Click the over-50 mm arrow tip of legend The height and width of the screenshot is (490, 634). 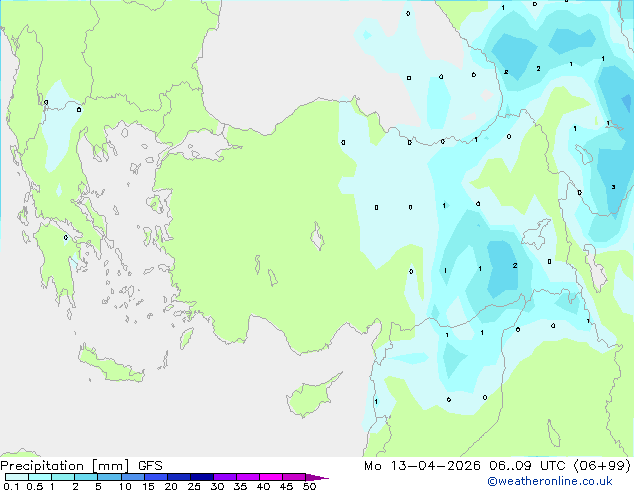317,477
